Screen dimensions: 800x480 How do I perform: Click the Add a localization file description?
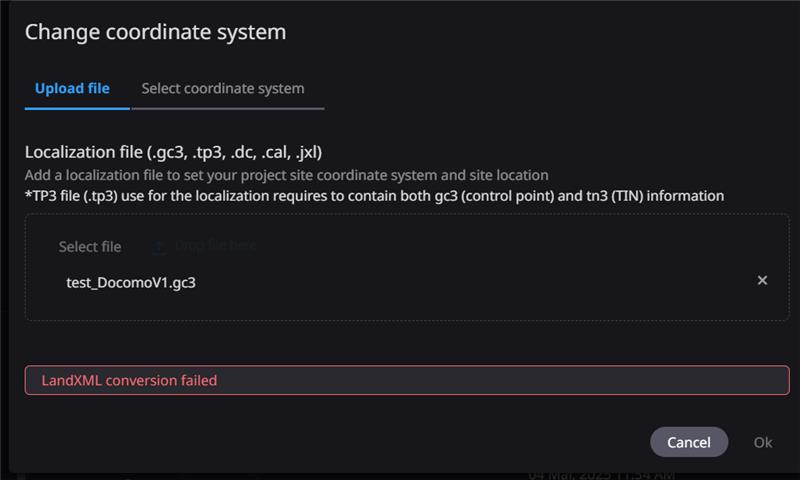click(x=287, y=175)
